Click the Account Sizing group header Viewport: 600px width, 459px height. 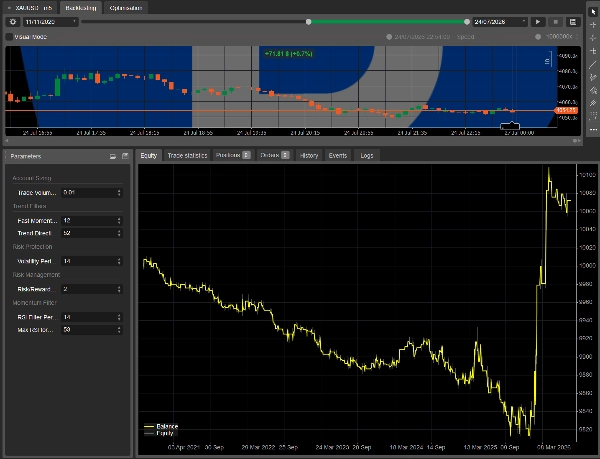[x=32, y=178]
